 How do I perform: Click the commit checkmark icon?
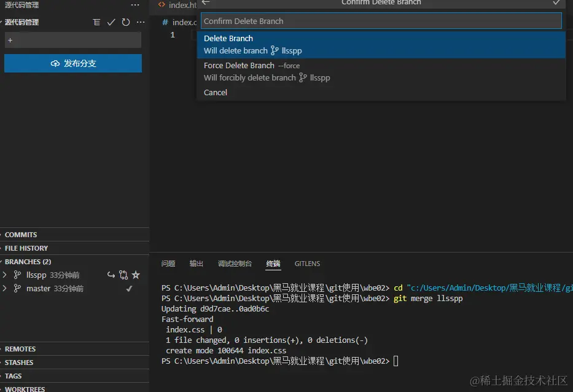[x=111, y=22]
